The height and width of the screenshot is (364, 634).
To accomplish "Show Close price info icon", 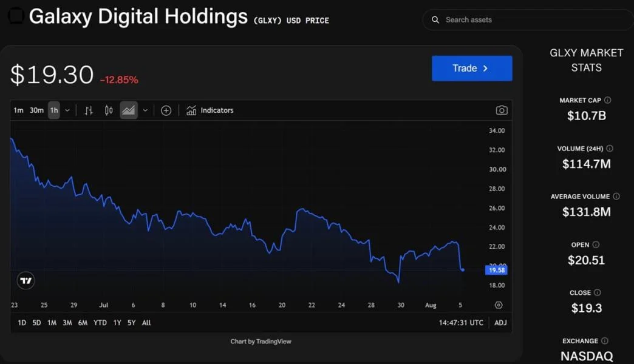I will (x=597, y=292).
